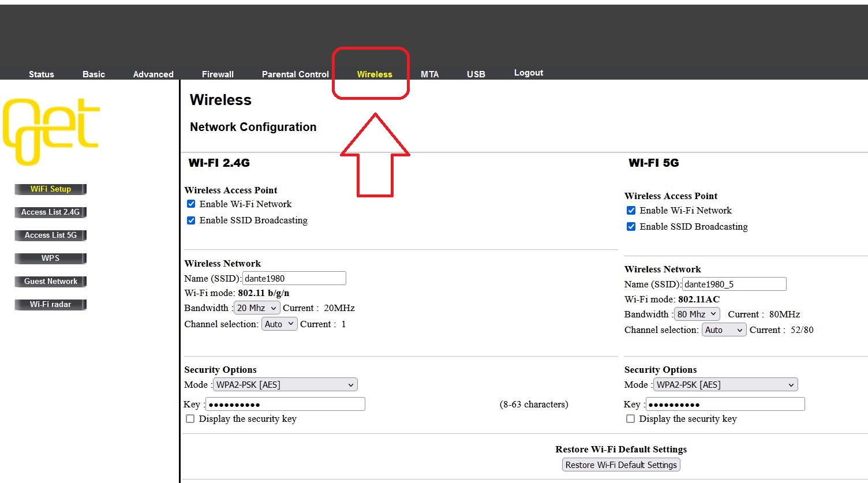Disable the 2.4G Enable Wi-Fi Network checkbox
Screen dimensions: 868x483
pos(191,204)
